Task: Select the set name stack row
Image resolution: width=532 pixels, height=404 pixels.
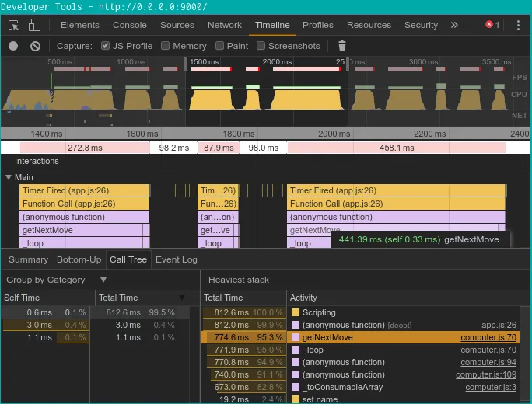Action: (360, 399)
